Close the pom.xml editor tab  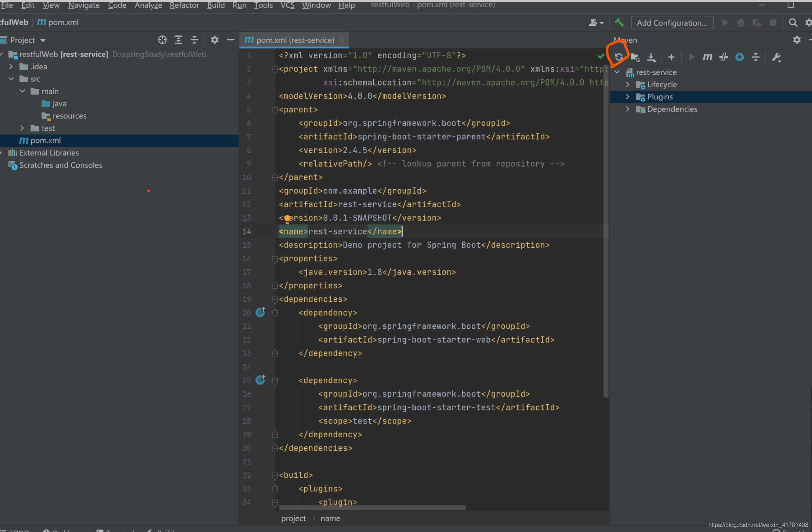point(341,40)
